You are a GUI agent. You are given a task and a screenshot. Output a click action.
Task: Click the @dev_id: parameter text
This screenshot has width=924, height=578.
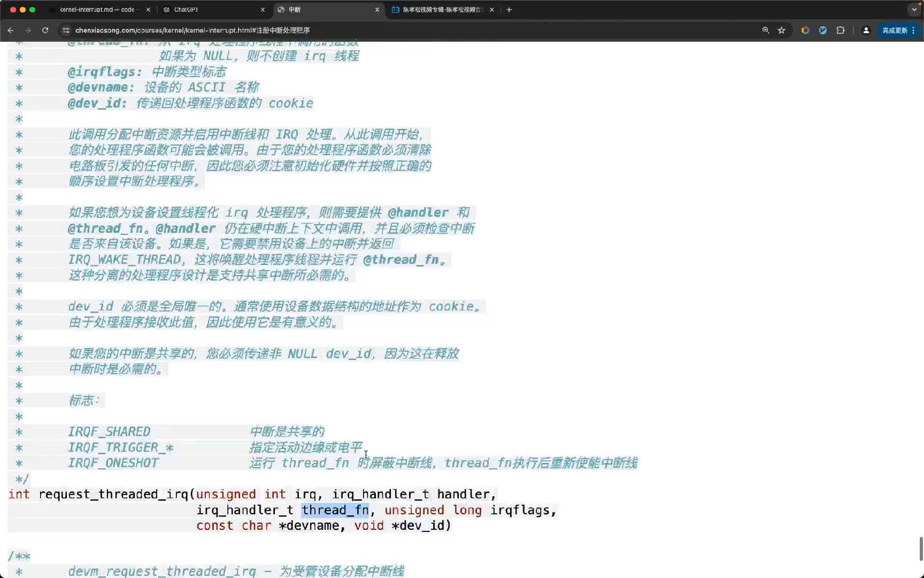[x=97, y=103]
